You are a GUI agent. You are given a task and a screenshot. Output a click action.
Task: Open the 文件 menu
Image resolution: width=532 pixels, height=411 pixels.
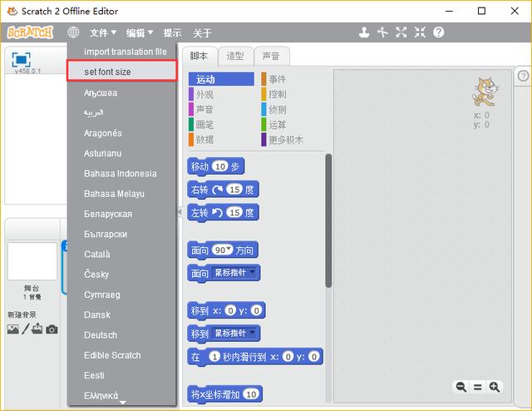pyautogui.click(x=103, y=33)
